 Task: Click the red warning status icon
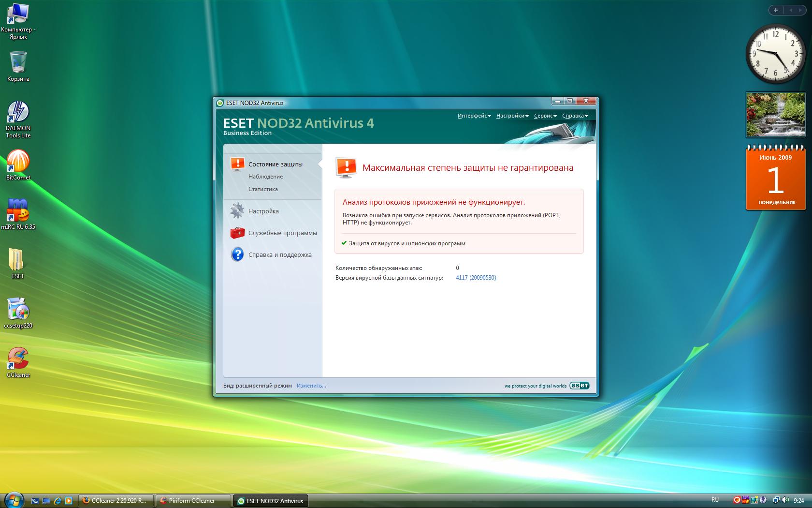[346, 168]
